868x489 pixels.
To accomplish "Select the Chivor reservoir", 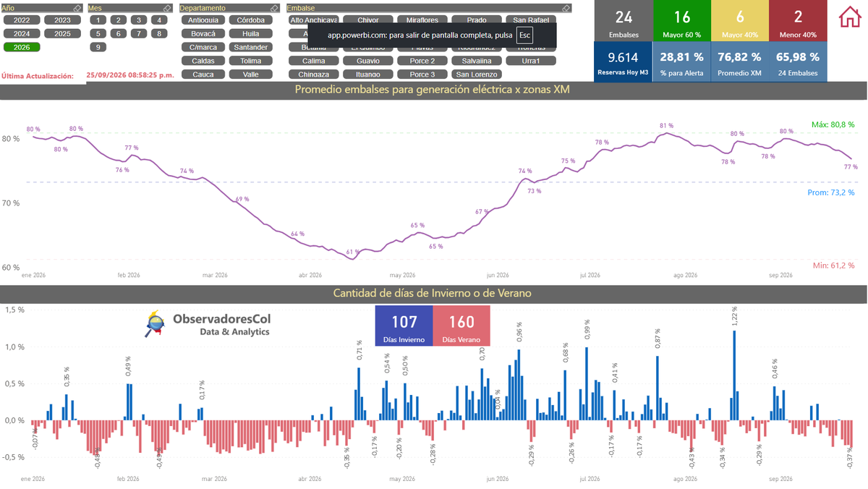I will (367, 20).
